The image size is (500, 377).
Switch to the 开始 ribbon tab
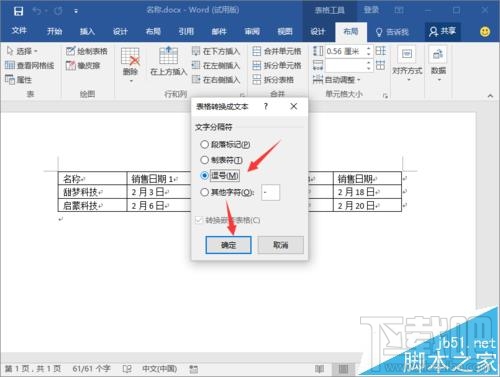(54, 31)
